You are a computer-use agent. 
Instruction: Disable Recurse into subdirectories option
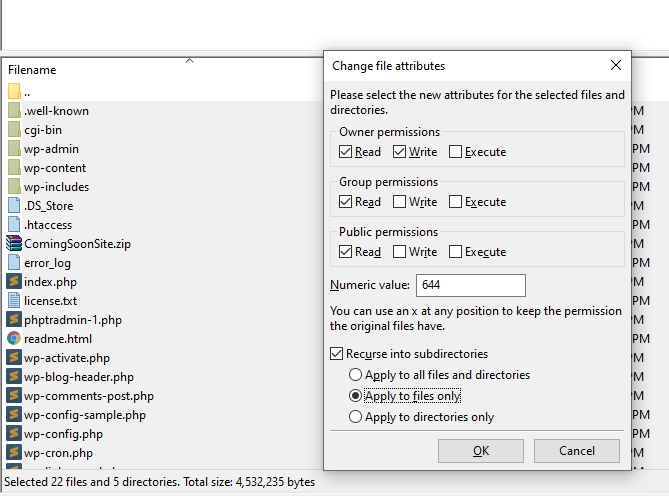click(337, 354)
